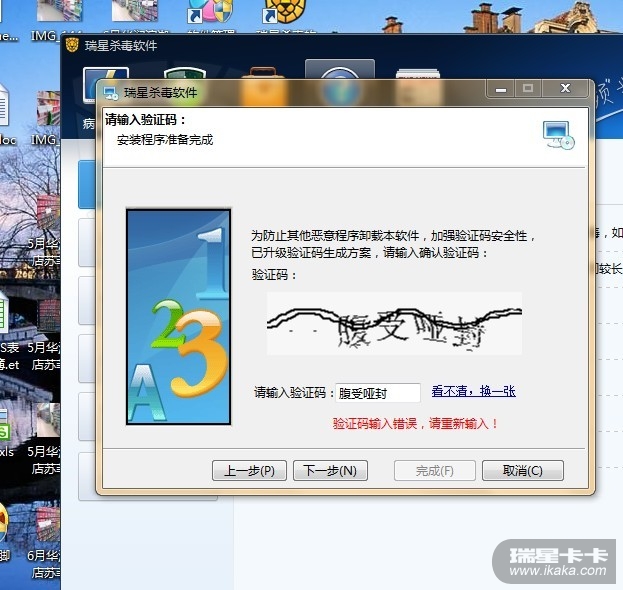The width and height of the screenshot is (623, 590).
Task: Click the 下一步(N) next button
Action: pyautogui.click(x=330, y=471)
